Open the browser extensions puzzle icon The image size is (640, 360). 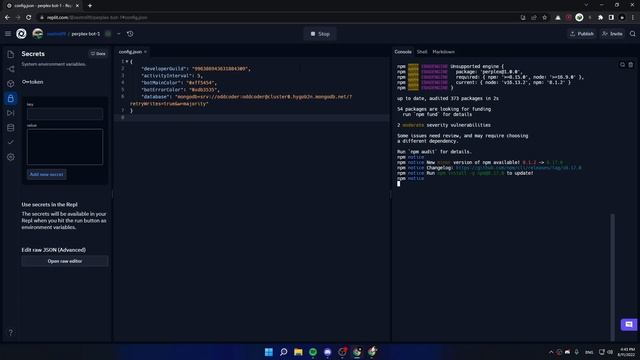click(600, 18)
